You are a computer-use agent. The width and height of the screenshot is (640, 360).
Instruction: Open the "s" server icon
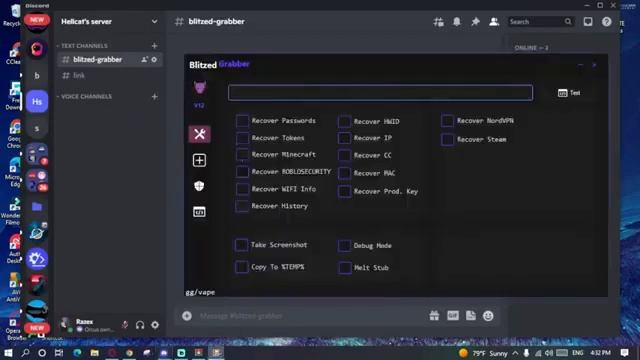[37, 128]
